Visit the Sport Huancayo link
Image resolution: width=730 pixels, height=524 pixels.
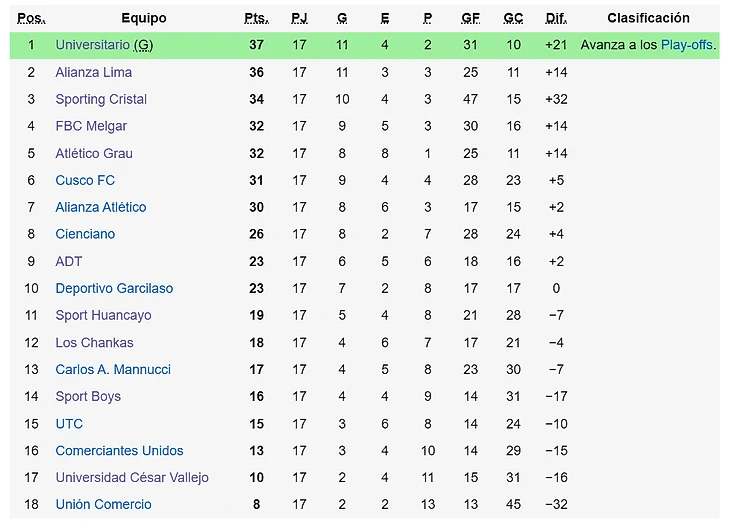pos(103,315)
